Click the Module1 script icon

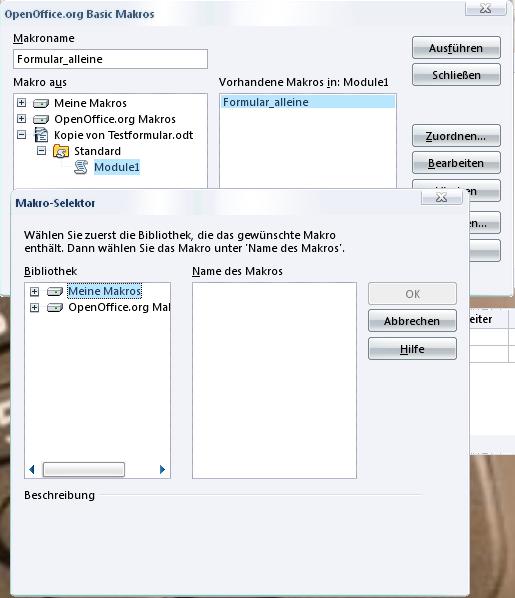click(x=80, y=167)
